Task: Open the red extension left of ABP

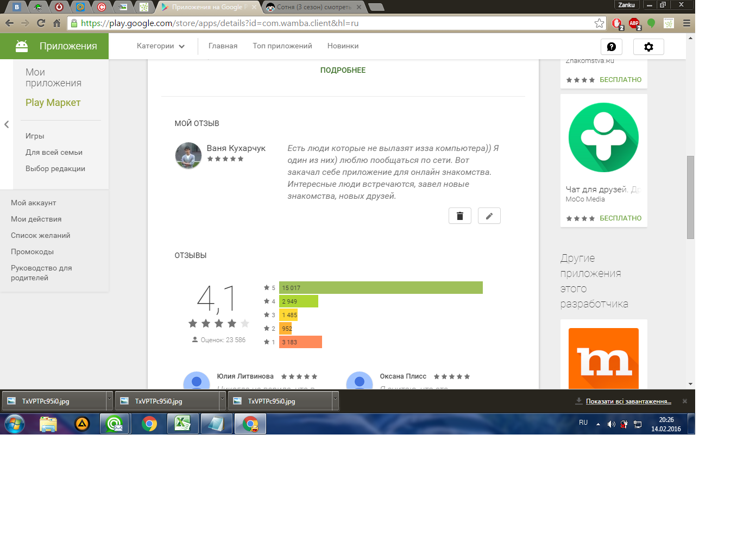Action: tap(618, 23)
